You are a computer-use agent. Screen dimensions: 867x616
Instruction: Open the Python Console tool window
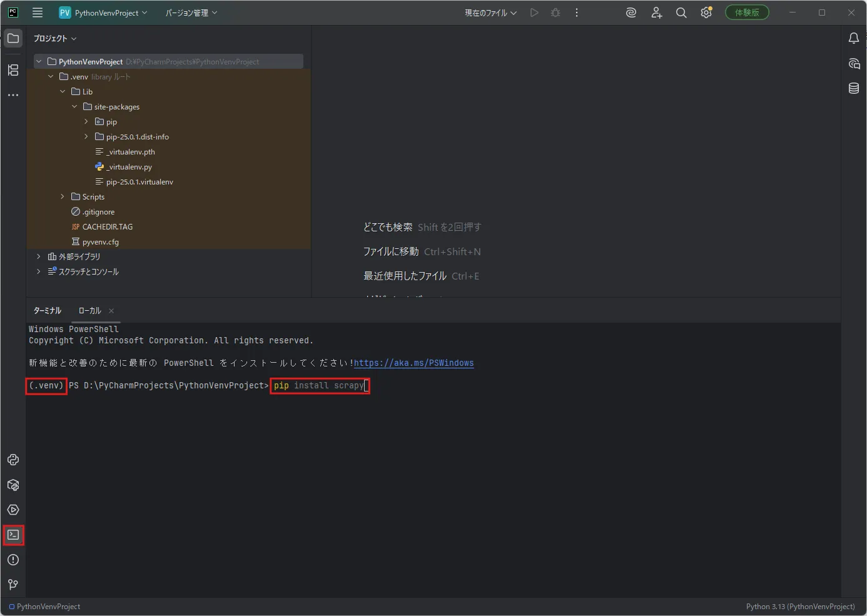[13, 460]
